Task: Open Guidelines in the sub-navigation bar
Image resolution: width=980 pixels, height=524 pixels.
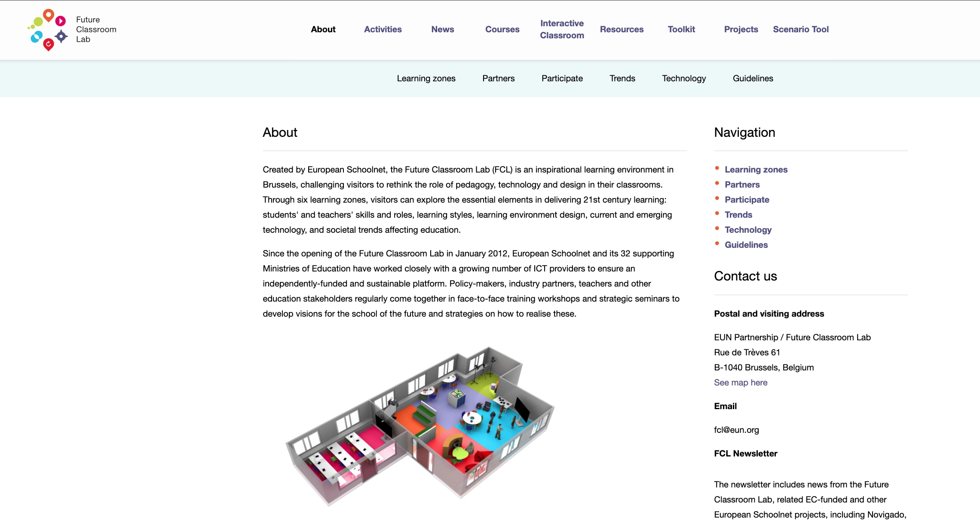Action: [753, 78]
